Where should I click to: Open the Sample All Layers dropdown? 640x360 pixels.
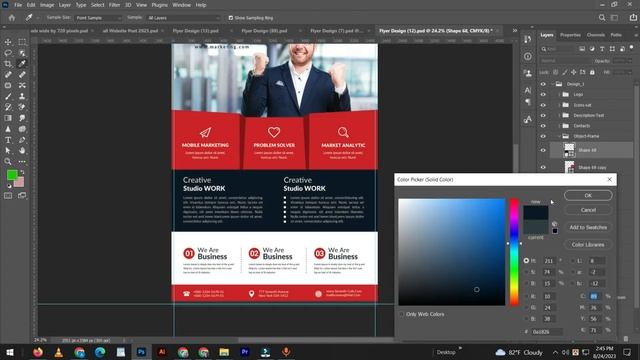coord(183,18)
